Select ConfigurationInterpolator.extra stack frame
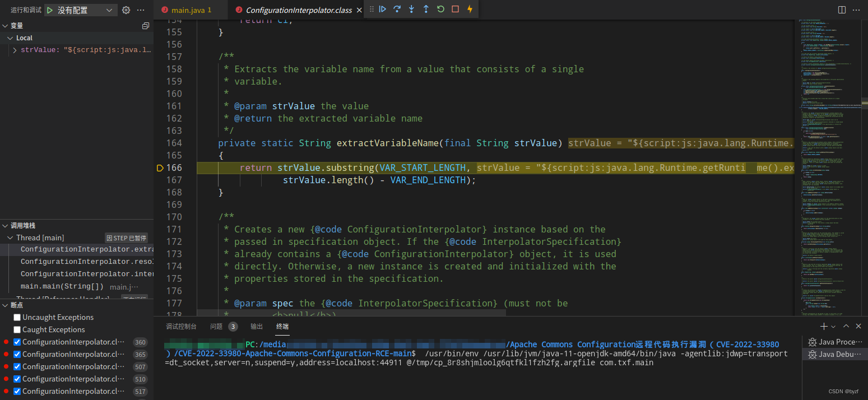868x400 pixels. [77, 250]
